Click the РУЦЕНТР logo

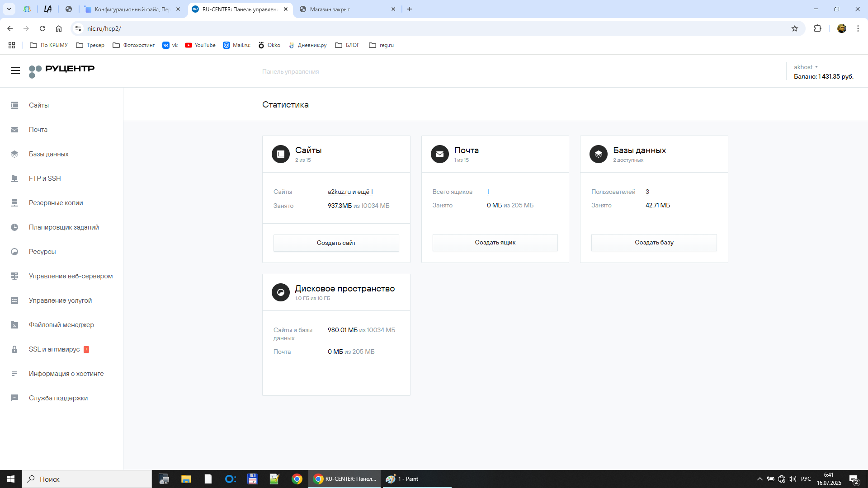[61, 71]
